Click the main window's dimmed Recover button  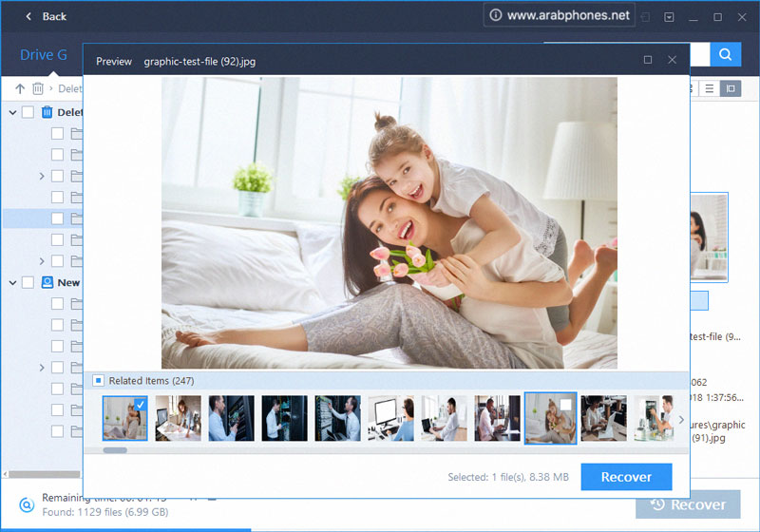[x=688, y=504]
